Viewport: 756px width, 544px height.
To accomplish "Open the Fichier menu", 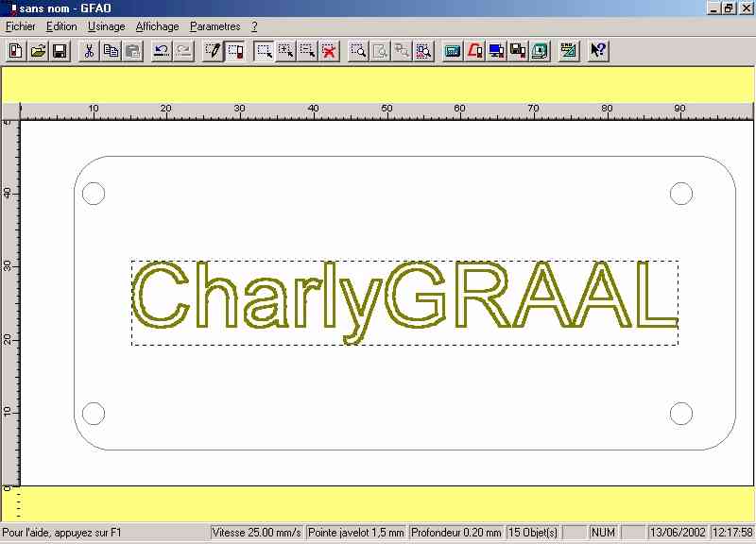I will point(21,26).
